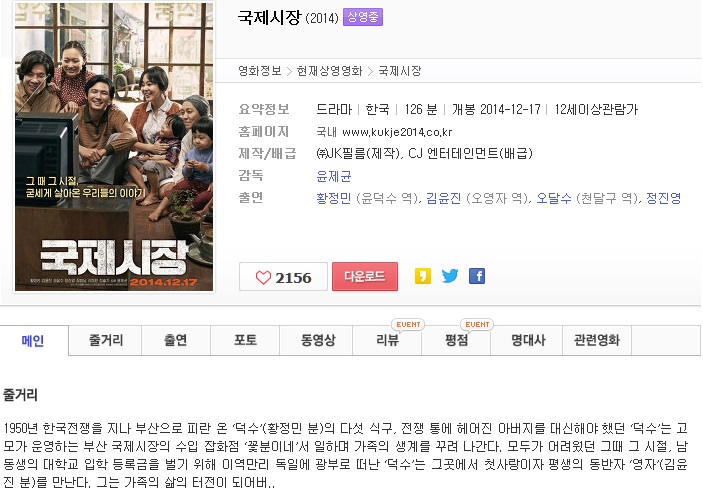Share the movie via the Facebook icon
The width and height of the screenshot is (703, 491).
(x=477, y=276)
